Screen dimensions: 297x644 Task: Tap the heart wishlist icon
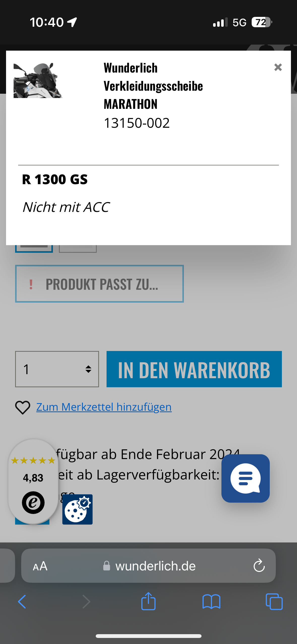(x=23, y=407)
